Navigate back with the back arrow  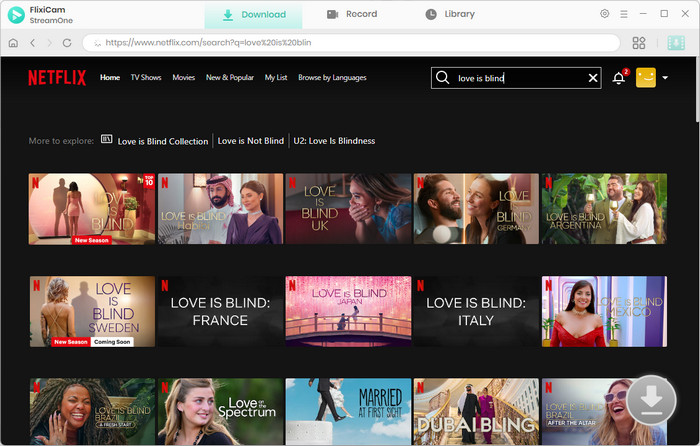(x=32, y=43)
